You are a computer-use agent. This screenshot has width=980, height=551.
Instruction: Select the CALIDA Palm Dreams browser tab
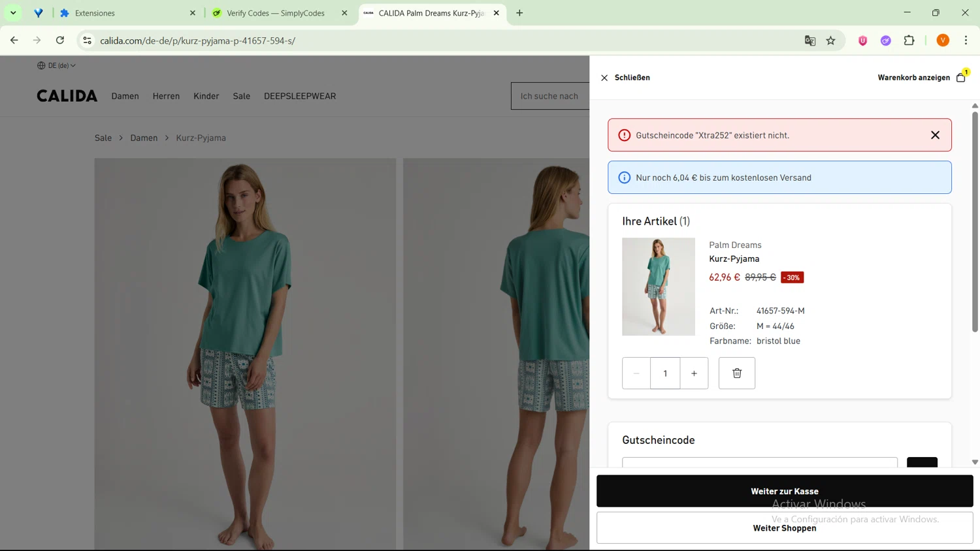[x=431, y=13]
